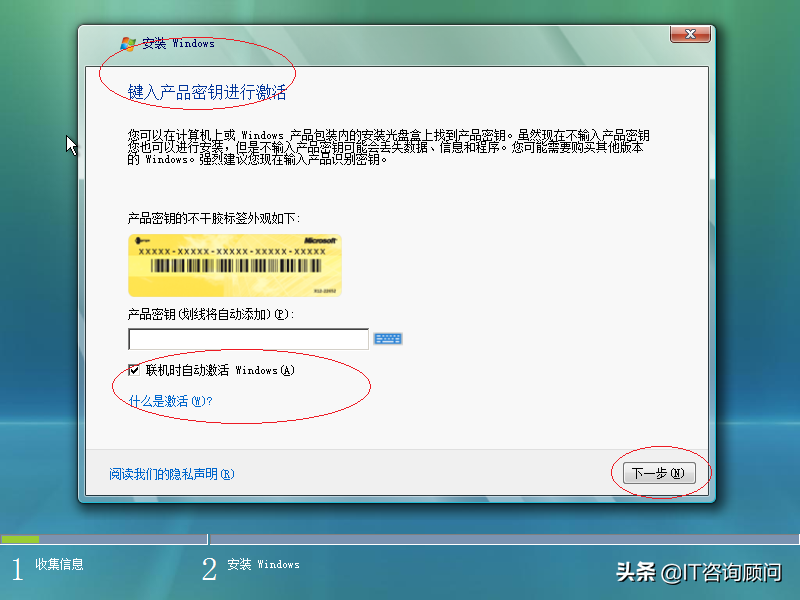
Task: Click the product key sticker image
Action: [235, 265]
